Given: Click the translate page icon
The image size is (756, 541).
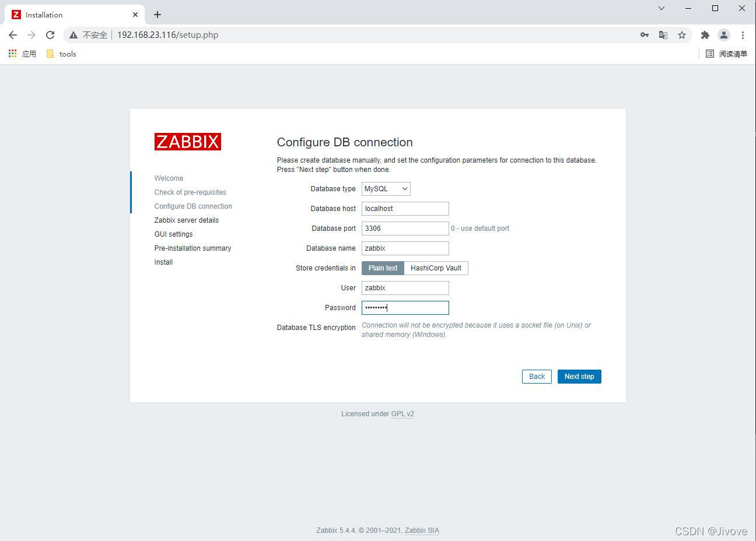Looking at the screenshot, I should [663, 35].
